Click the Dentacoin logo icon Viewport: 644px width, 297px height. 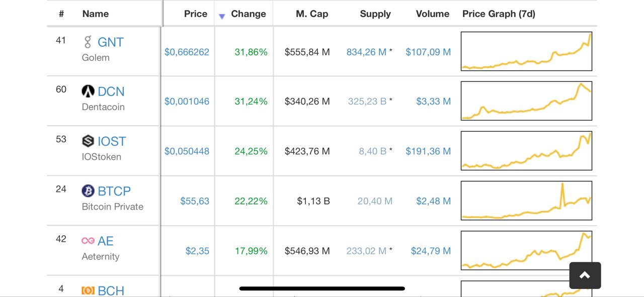[88, 91]
